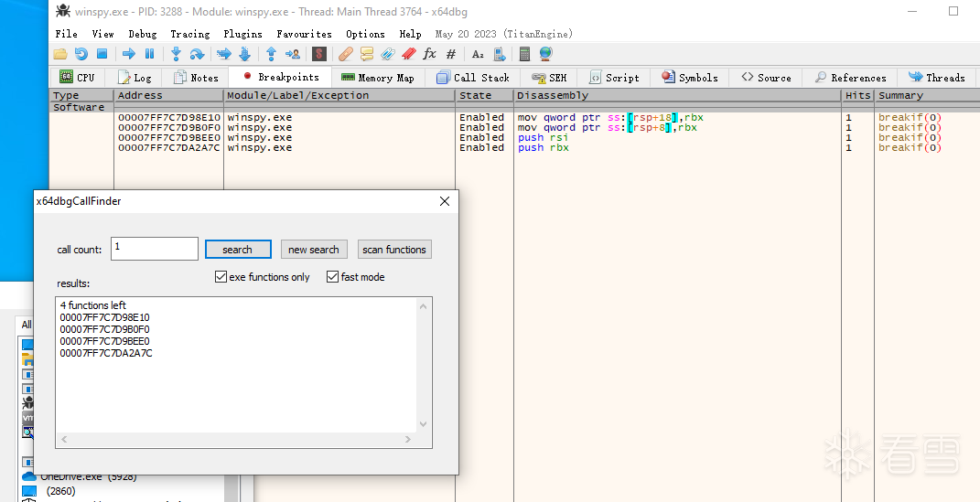The width and height of the screenshot is (980, 502).
Task: Switch to the Source tab
Action: click(766, 78)
